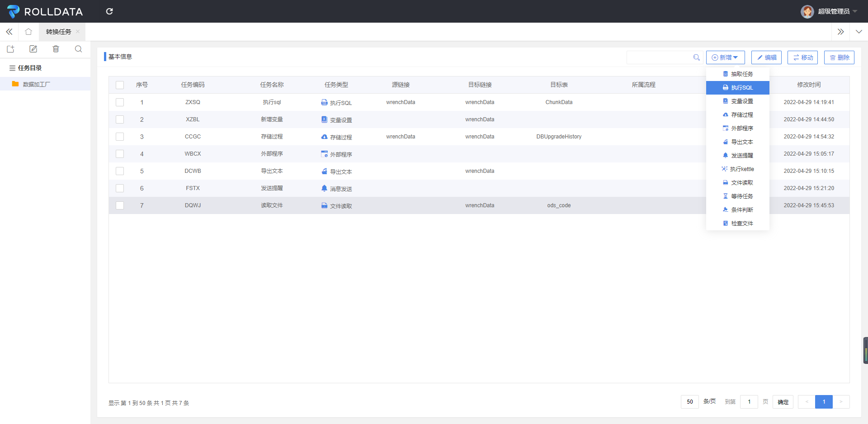Check the row 3 CCGC checkbox
Screen dimensions: 868x424
pos(120,137)
